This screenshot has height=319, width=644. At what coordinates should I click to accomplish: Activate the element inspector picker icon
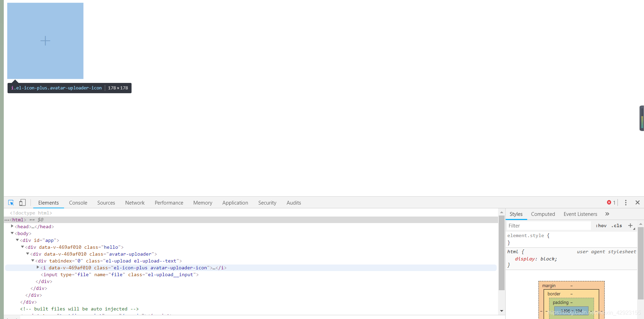(x=11, y=203)
